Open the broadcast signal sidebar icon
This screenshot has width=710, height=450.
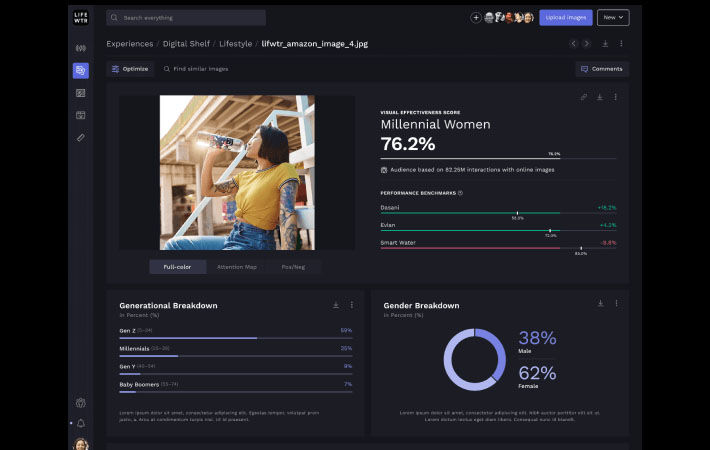coord(81,48)
